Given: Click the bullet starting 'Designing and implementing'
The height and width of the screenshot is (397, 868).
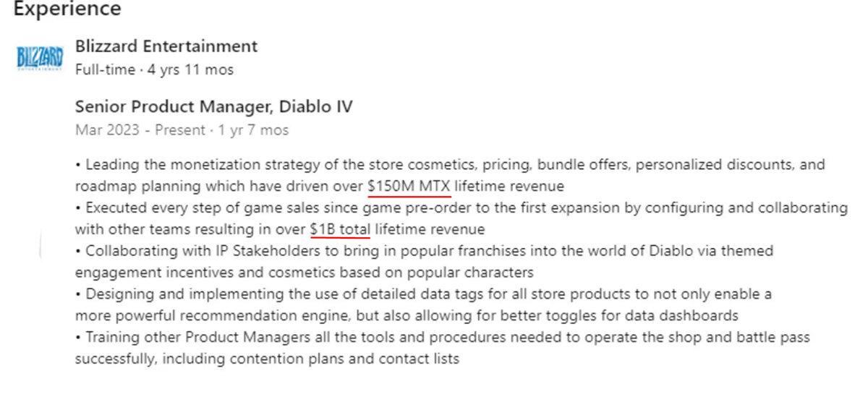Looking at the screenshot, I should click(x=289, y=294).
